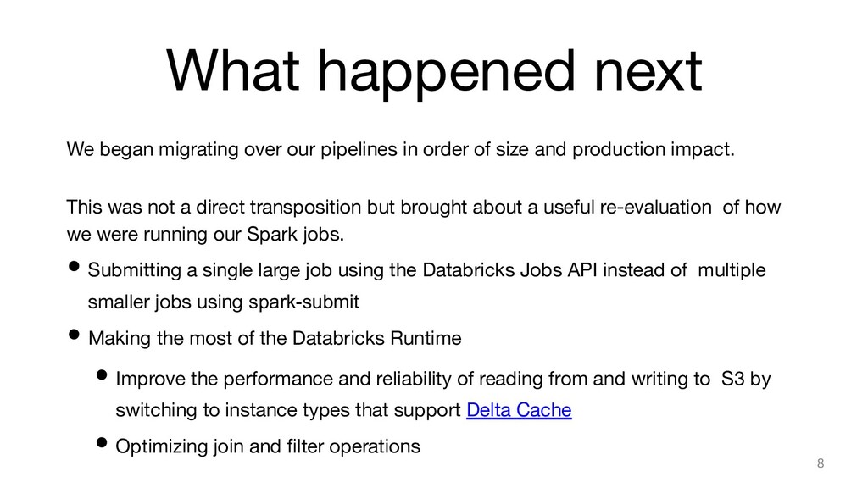The image size is (868, 488).
Task: Click the sentence 'We began migrating over our pipelines'
Action: pyautogui.click(x=400, y=149)
